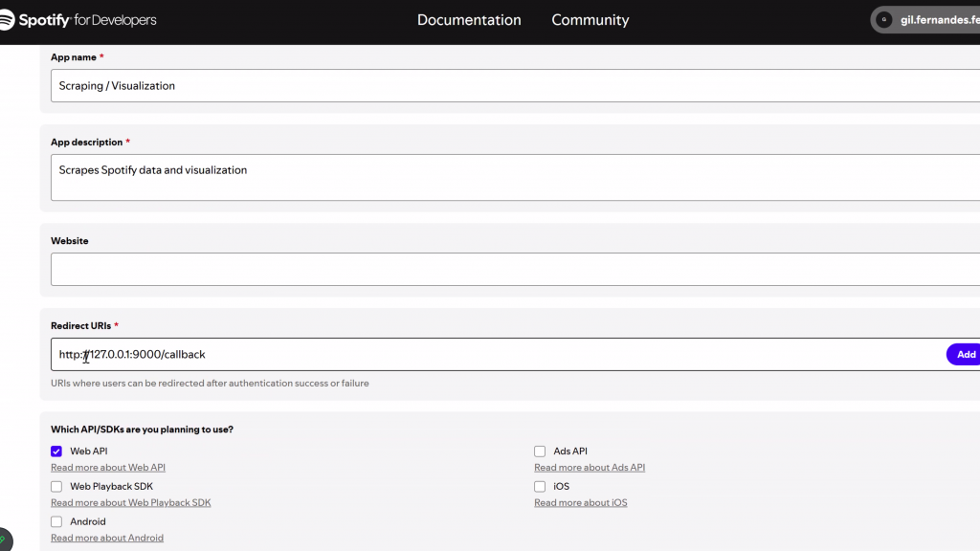980x551 pixels.
Task: Click the URIs redirect helper text
Action: 210,383
